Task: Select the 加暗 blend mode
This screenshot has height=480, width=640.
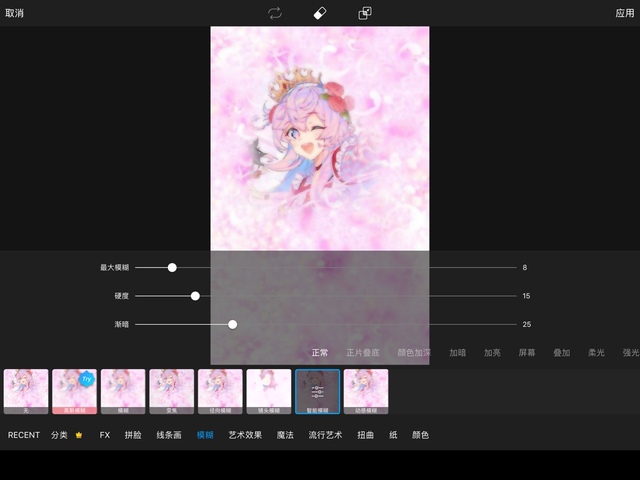Action: coord(458,353)
